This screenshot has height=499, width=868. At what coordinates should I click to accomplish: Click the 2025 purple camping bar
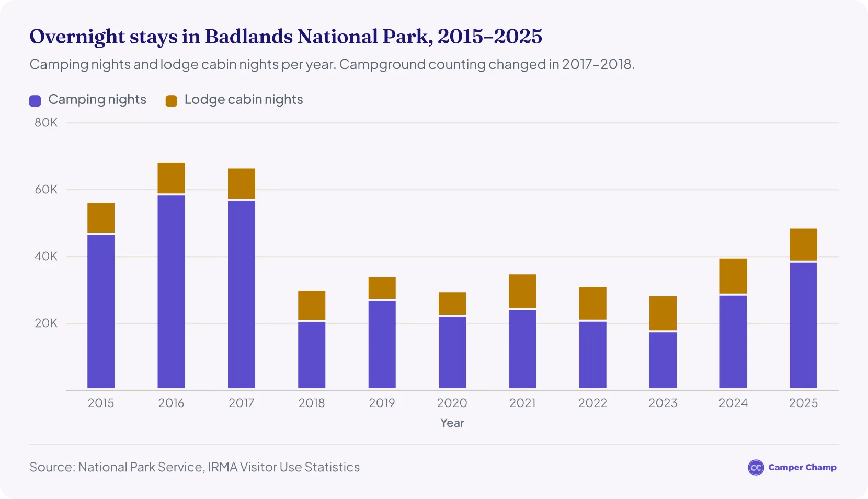point(804,326)
